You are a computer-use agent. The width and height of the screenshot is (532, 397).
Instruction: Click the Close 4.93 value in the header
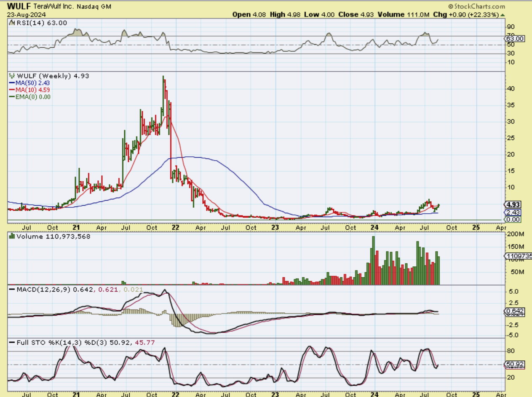pyautogui.click(x=356, y=14)
